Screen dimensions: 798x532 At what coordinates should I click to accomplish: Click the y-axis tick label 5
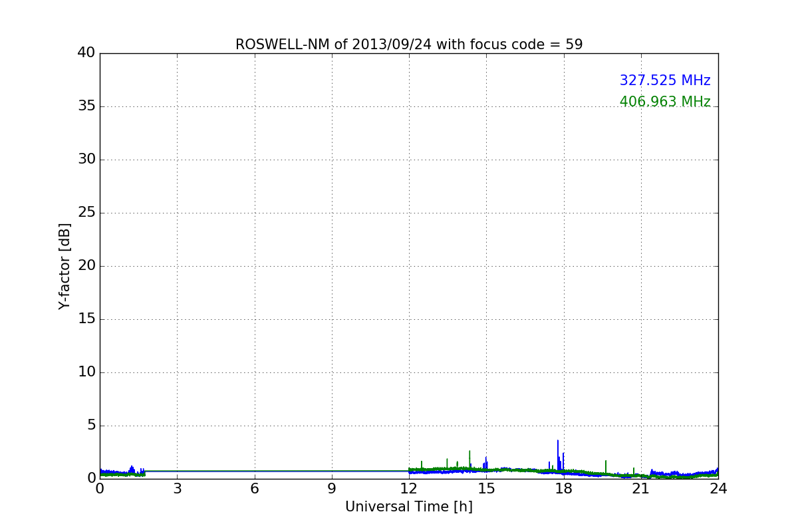coord(91,426)
